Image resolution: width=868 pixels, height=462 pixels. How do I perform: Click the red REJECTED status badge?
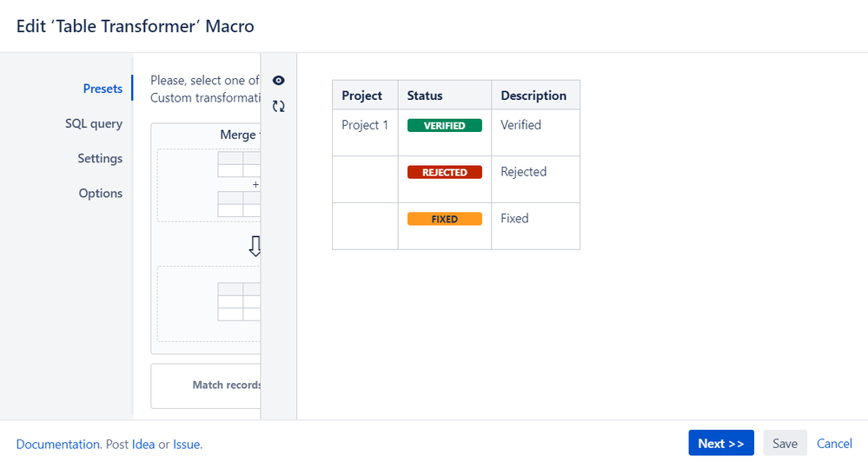(444, 173)
